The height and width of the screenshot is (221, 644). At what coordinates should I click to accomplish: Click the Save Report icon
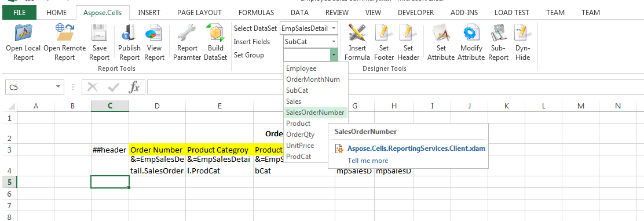coord(99,33)
